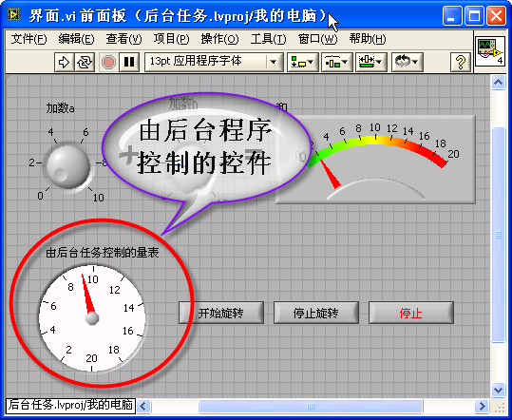Open the Align Objects dropdown

pos(302,62)
